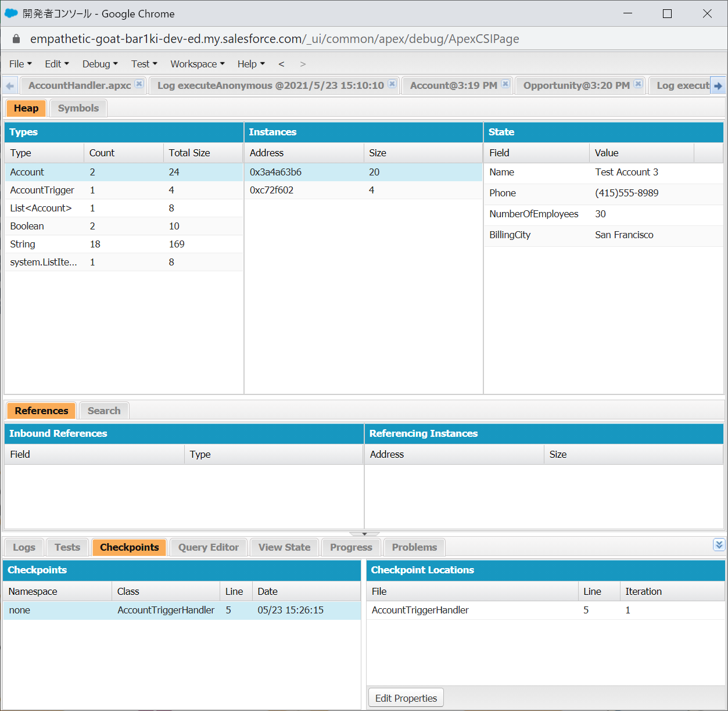Viewport: 728px width, 711px height.
Task: Select the system.ListIte... type row
Action: 124,262
